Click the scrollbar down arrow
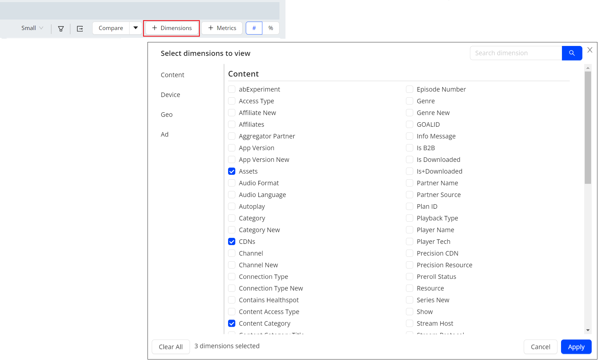 point(588,330)
